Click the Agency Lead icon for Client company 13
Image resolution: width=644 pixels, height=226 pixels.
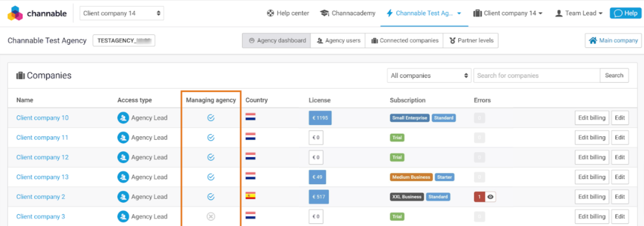click(x=123, y=177)
